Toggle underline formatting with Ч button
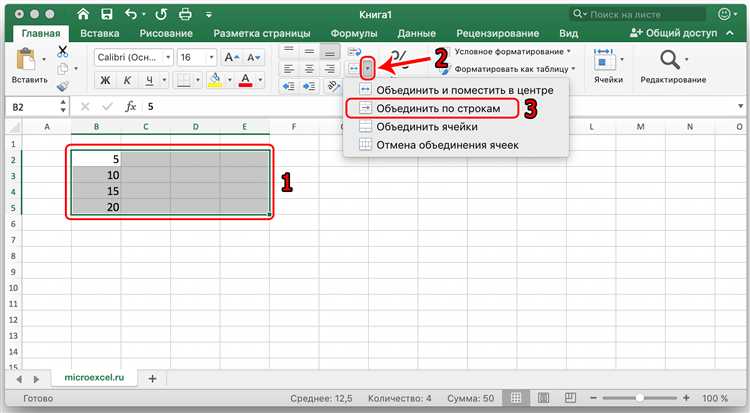 click(x=147, y=81)
